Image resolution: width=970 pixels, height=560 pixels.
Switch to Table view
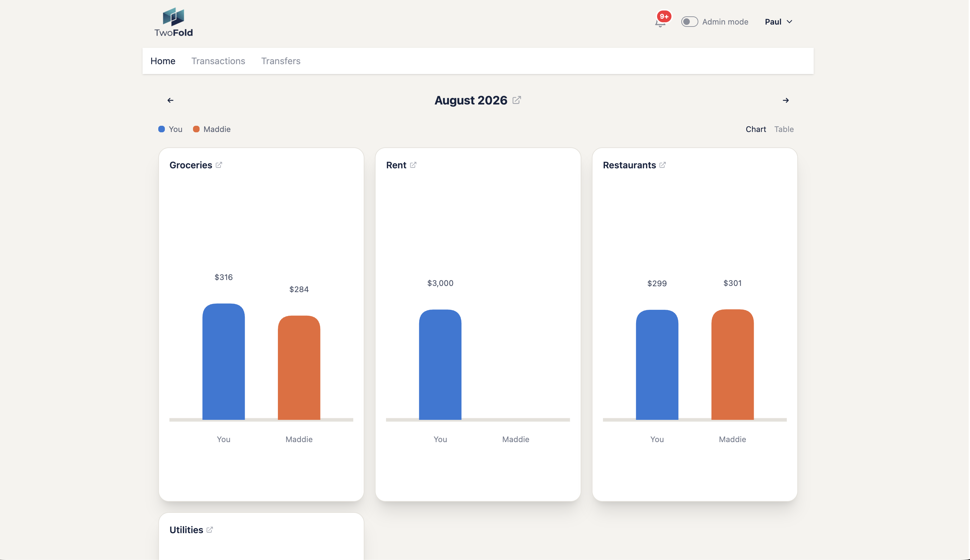(x=784, y=129)
